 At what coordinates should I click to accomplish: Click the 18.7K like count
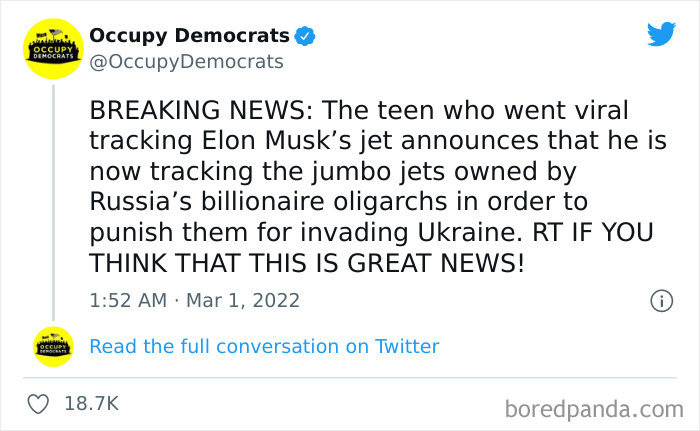coord(91,404)
